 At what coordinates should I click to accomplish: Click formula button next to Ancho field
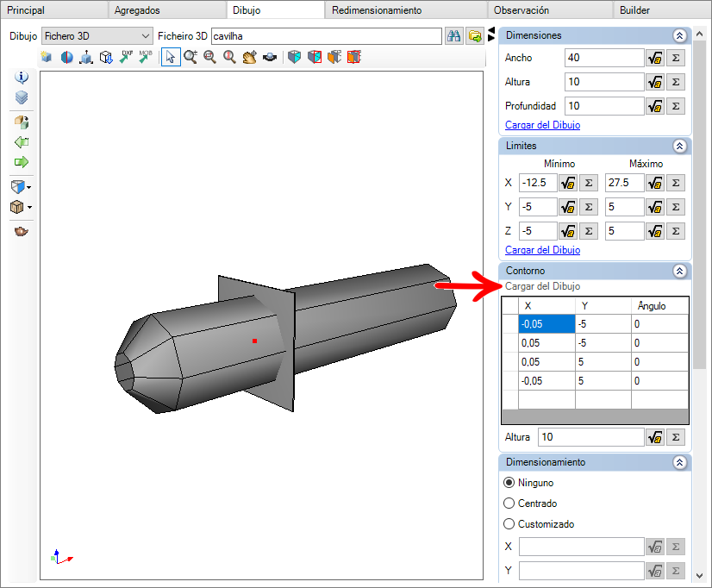click(655, 58)
